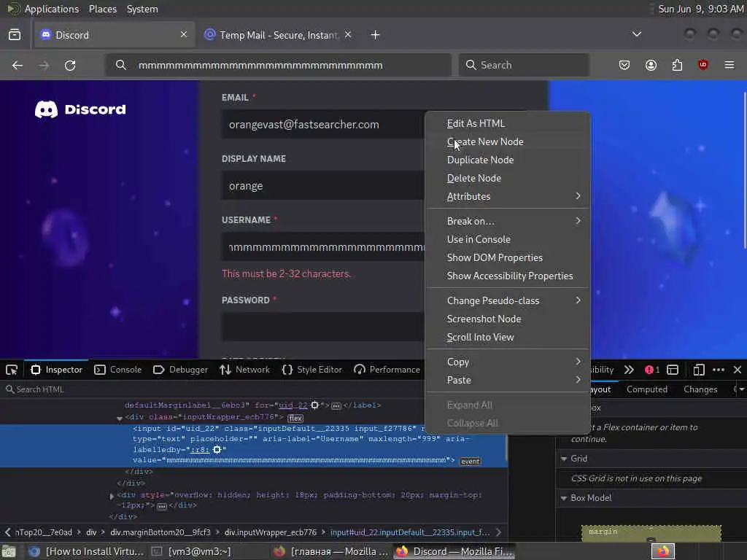Choose Scroll Into View
The image size is (747, 560).
[508, 337]
